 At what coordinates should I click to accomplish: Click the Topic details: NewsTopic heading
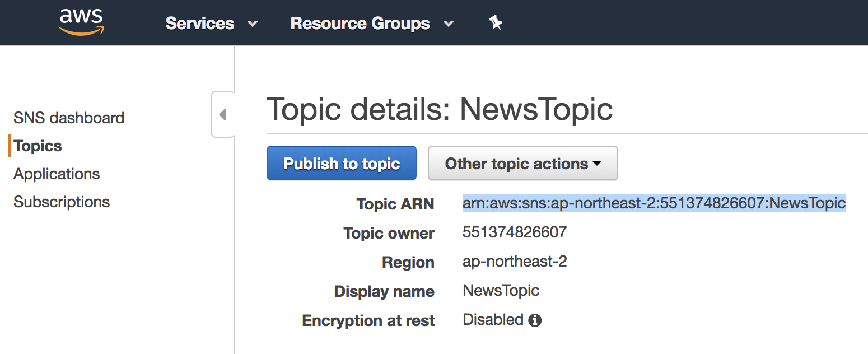pyautogui.click(x=440, y=109)
